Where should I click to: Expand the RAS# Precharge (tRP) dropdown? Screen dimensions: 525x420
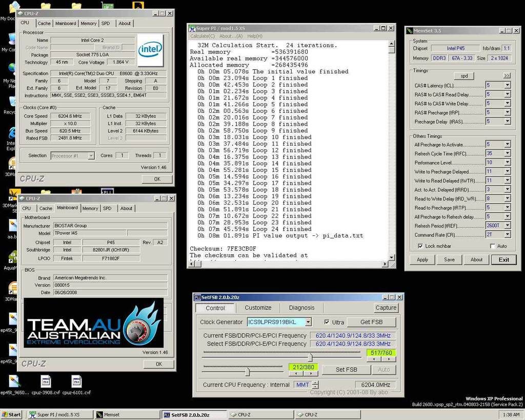tap(508, 112)
